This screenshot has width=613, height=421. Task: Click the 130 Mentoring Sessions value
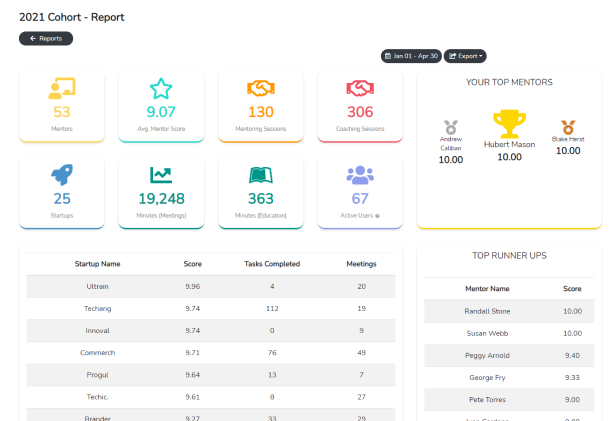click(261, 112)
